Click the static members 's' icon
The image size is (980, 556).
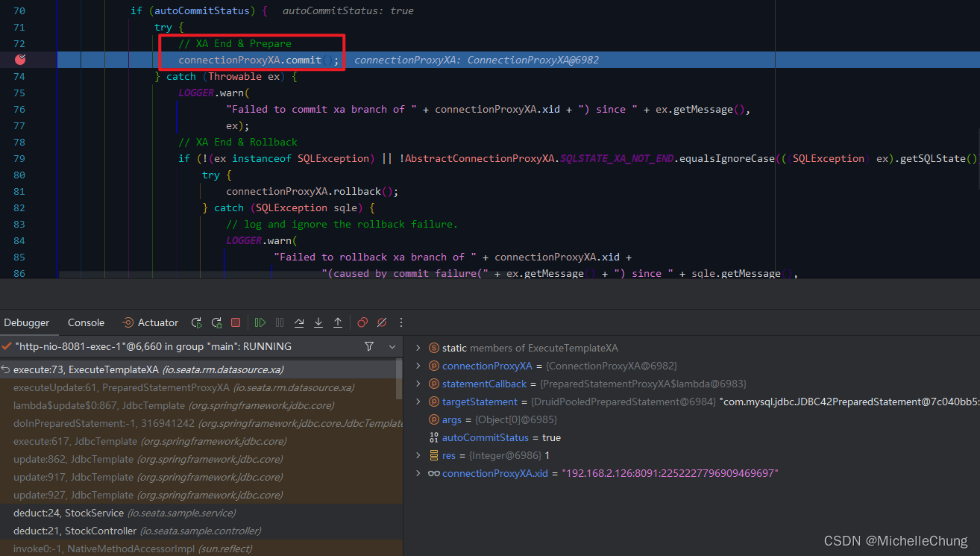(433, 348)
